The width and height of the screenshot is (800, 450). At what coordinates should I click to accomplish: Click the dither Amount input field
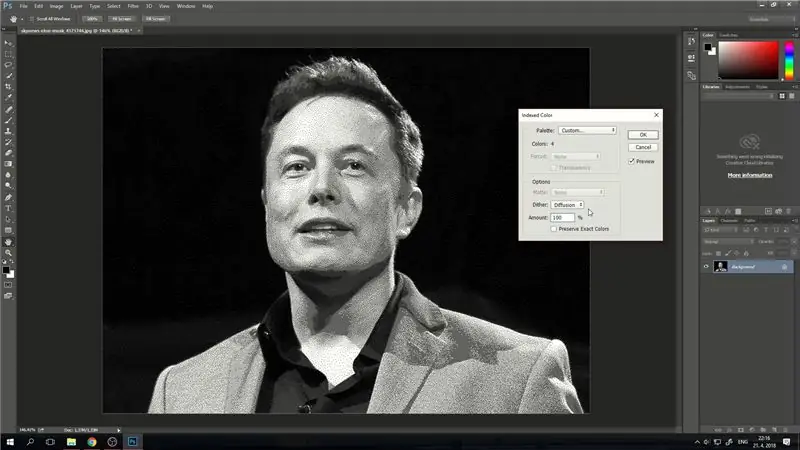562,217
